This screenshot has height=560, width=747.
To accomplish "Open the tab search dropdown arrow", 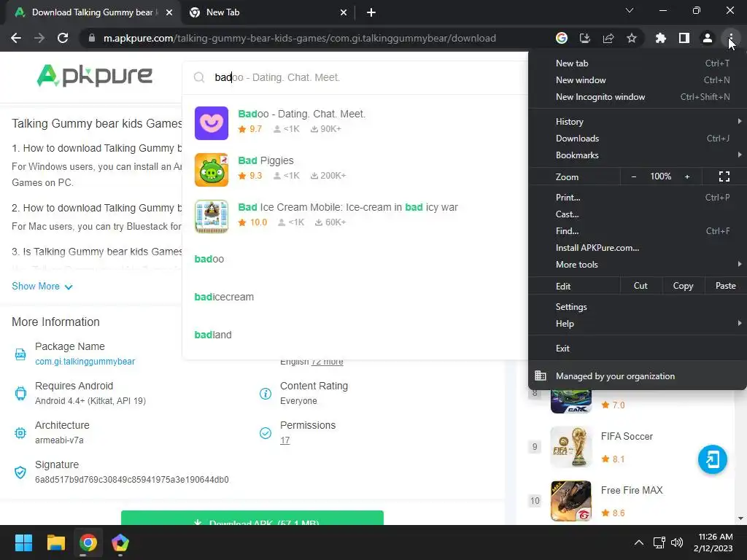I will click(630, 10).
